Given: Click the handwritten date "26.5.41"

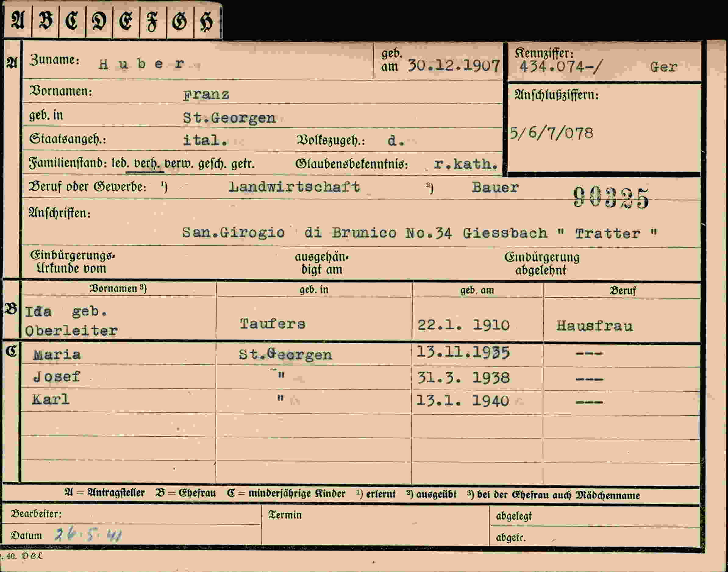Looking at the screenshot, I should 88,535.
